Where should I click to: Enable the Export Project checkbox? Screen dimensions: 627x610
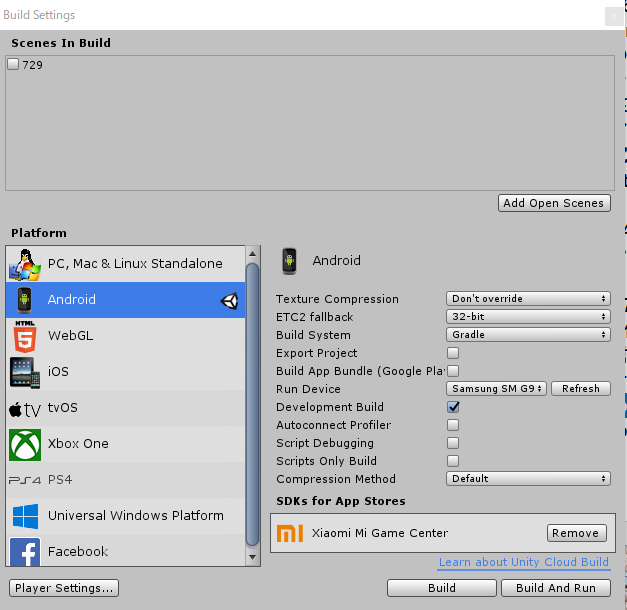453,353
